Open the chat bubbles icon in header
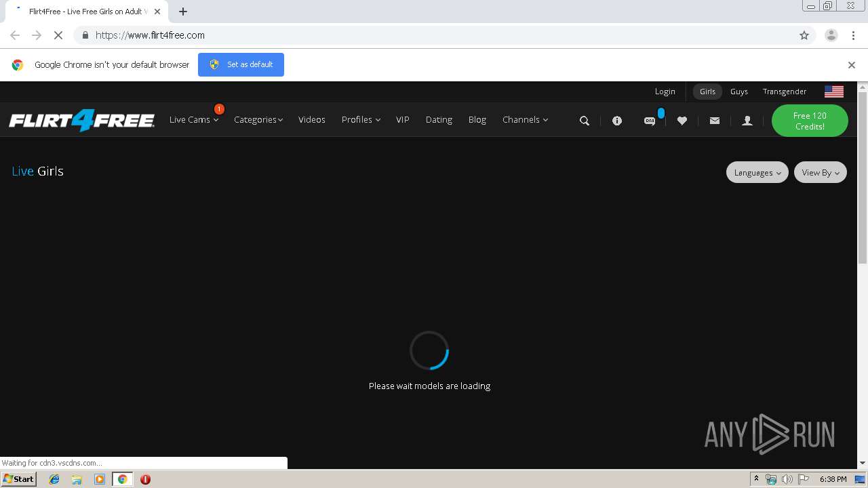This screenshot has width=868, height=488. click(x=650, y=121)
